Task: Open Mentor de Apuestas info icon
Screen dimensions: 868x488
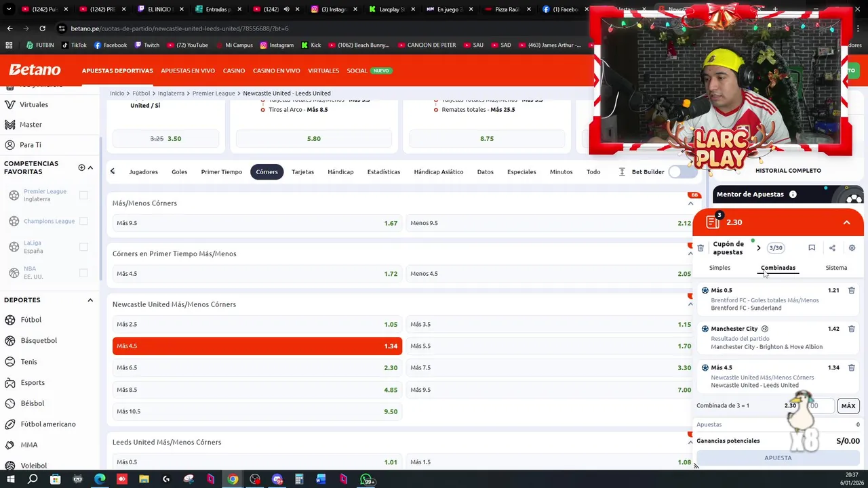Action: [x=793, y=195]
